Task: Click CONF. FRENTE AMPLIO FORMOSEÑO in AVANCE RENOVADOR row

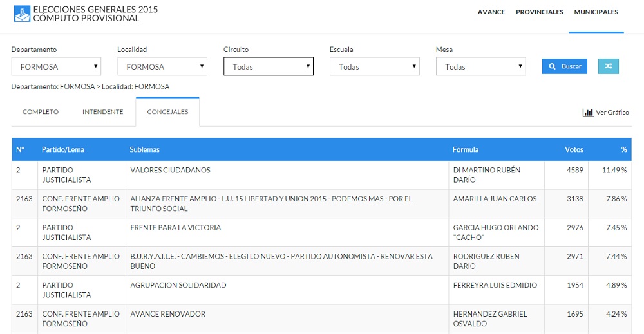Action: (x=81, y=319)
